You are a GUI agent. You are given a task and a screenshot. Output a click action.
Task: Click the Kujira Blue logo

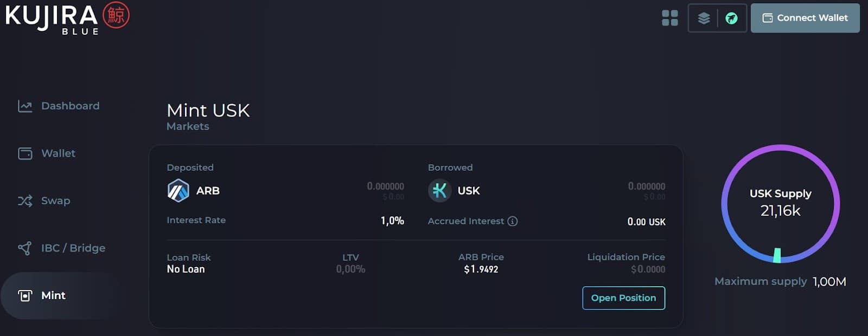tap(67, 18)
